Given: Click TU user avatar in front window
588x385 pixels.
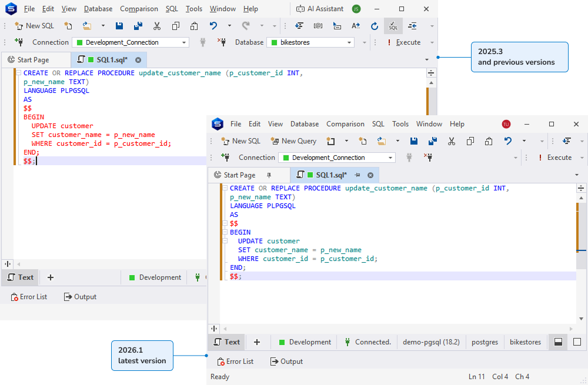Looking at the screenshot, I should pyautogui.click(x=506, y=124).
